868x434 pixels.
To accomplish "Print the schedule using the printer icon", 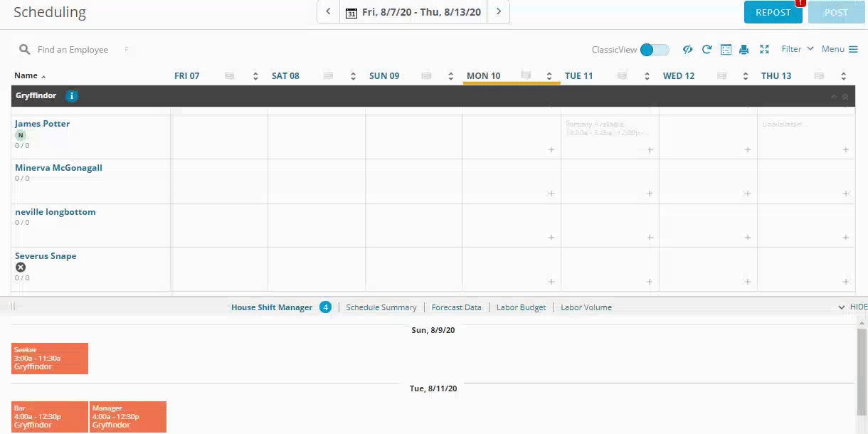I will tap(744, 49).
